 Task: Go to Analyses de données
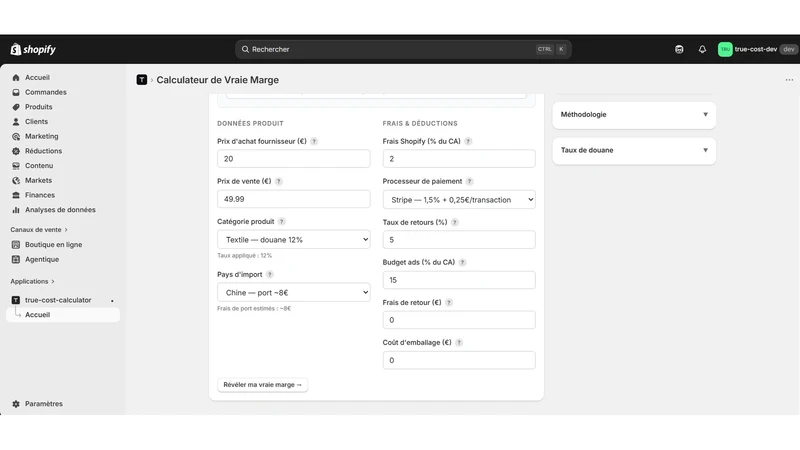(x=60, y=210)
